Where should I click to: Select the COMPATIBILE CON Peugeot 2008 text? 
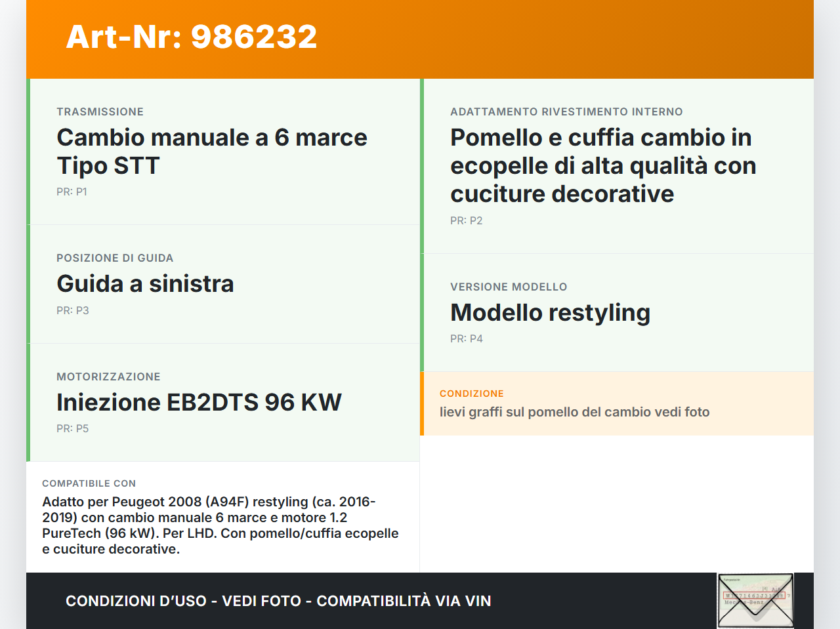click(220, 525)
